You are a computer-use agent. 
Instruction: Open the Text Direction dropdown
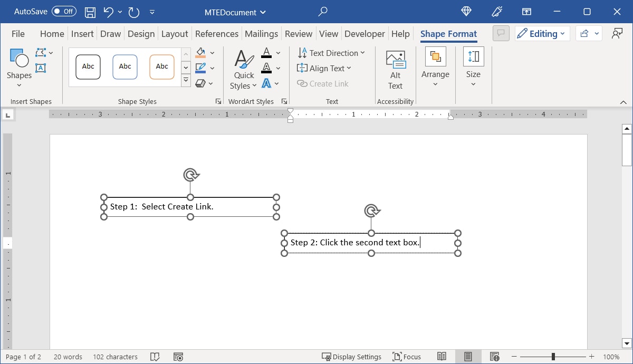[x=332, y=53]
